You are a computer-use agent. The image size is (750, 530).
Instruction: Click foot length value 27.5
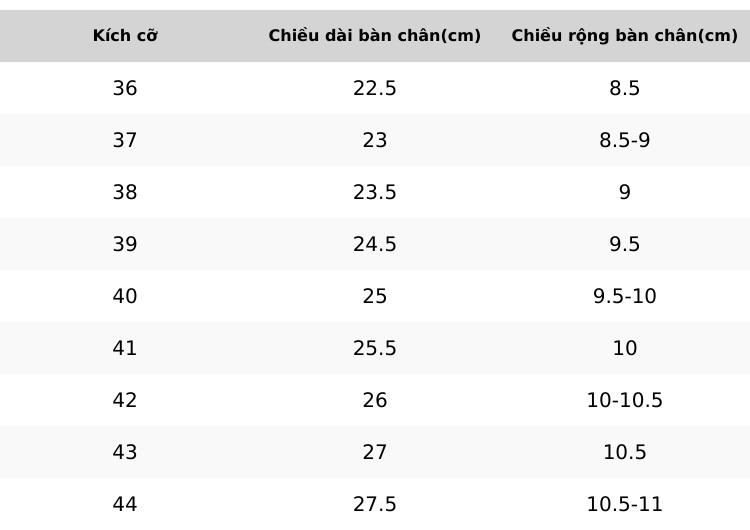[375, 504]
